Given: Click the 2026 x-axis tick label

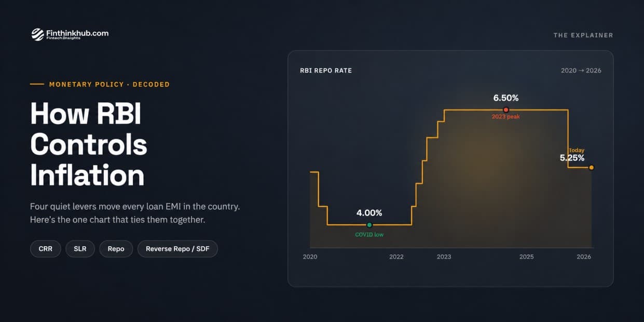Looking at the screenshot, I should point(584,257).
